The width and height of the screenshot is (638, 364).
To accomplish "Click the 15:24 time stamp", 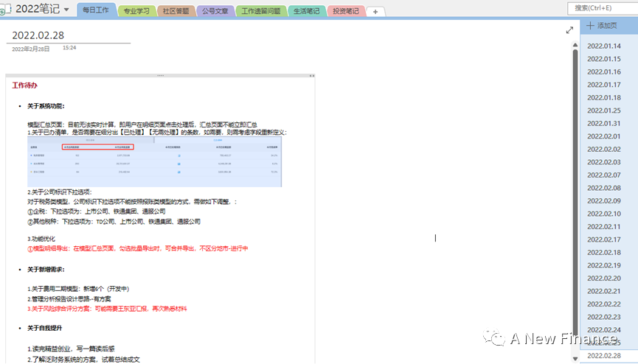I will 69,48.
